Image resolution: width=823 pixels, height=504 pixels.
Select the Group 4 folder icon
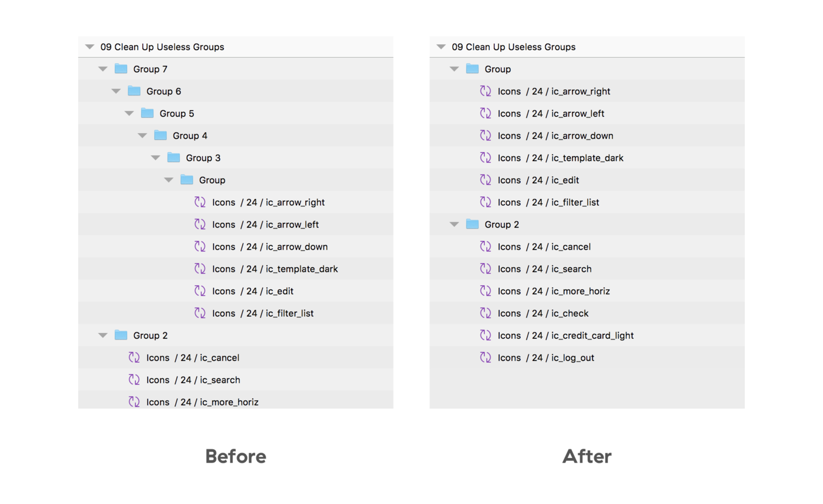click(x=161, y=135)
